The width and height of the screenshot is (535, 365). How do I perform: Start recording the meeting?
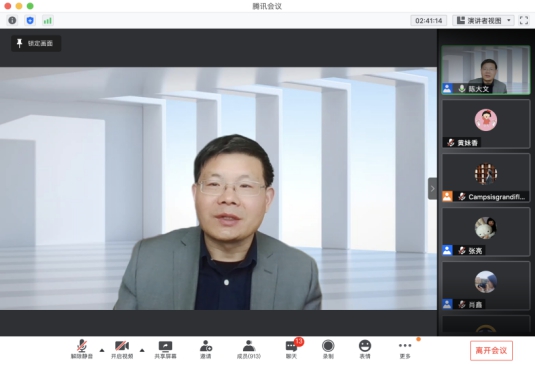point(328,350)
